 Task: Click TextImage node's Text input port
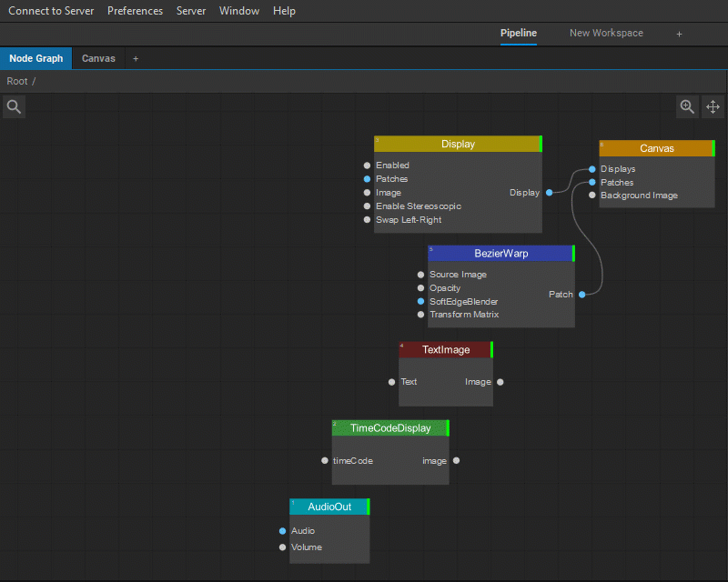pyautogui.click(x=392, y=382)
